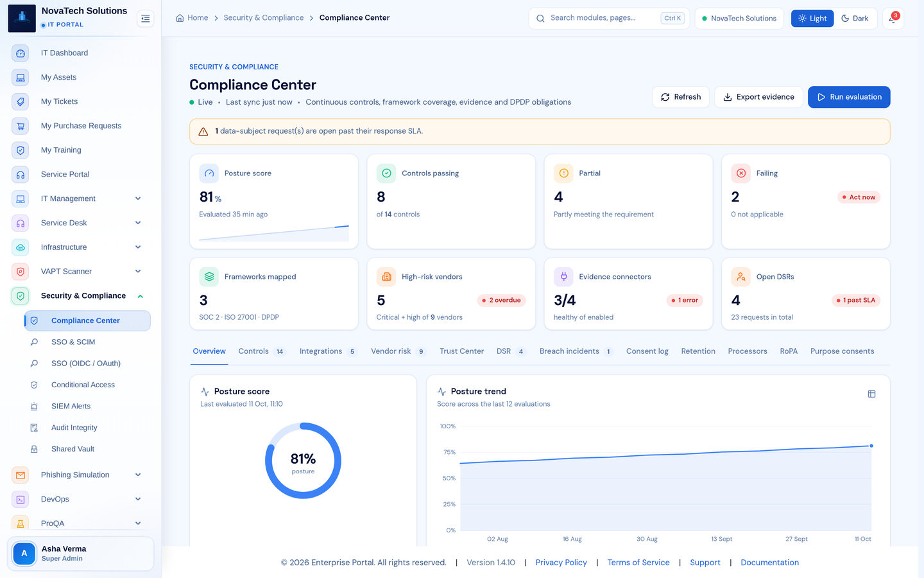
Task: Expand IT Management menu chevron
Action: (x=138, y=199)
